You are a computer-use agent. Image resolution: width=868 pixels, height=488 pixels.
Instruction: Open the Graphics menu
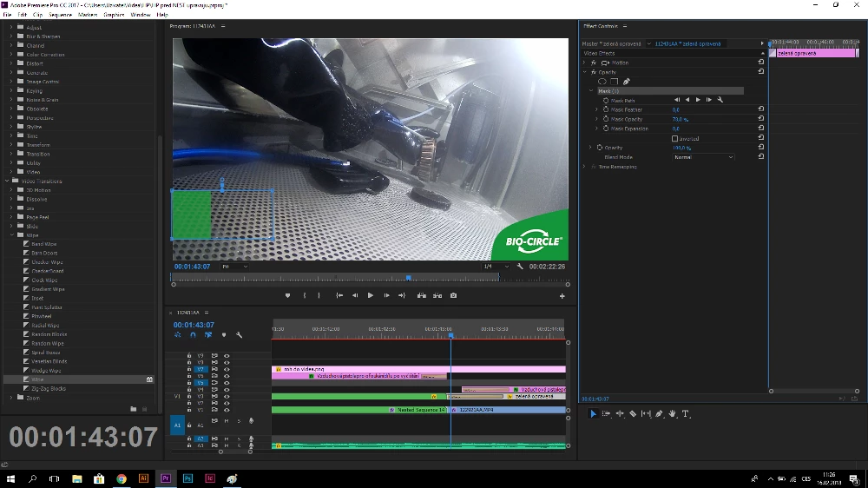pos(114,15)
